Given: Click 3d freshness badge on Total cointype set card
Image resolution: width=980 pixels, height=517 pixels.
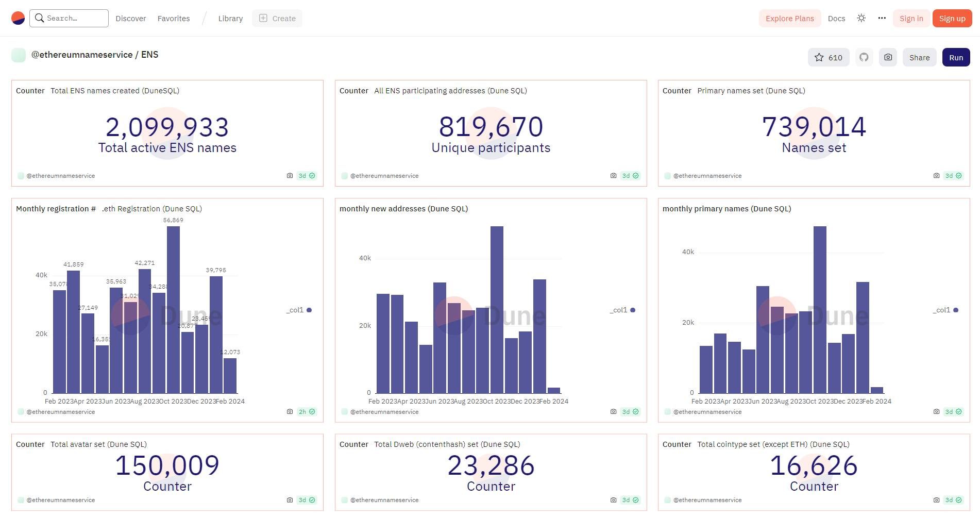Looking at the screenshot, I should (x=953, y=500).
